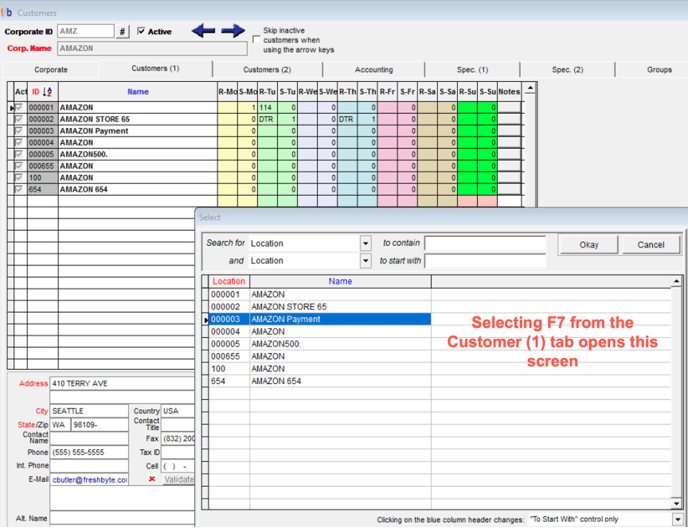Select highlighted 'AMAZON Payment' row in Select dialog
The height and width of the screenshot is (528, 688).
pyautogui.click(x=320, y=319)
